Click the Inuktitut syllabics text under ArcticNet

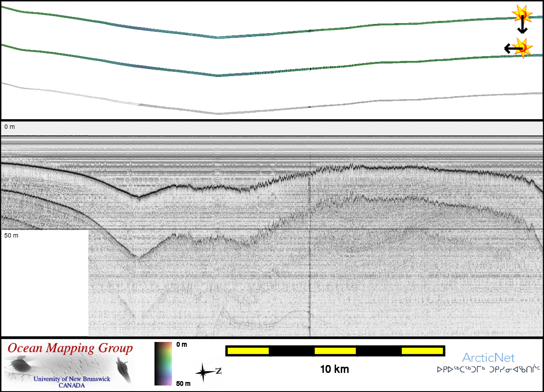pyautogui.click(x=488, y=369)
